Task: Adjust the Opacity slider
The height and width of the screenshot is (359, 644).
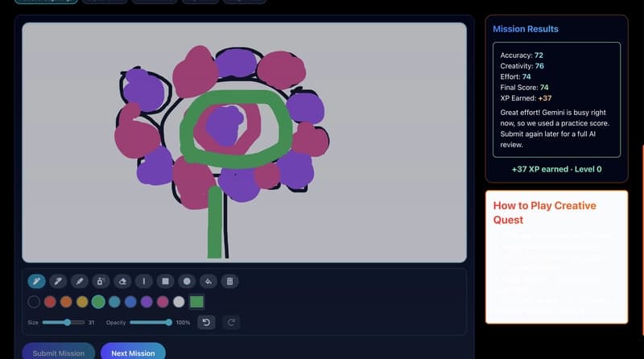Action: (151, 323)
